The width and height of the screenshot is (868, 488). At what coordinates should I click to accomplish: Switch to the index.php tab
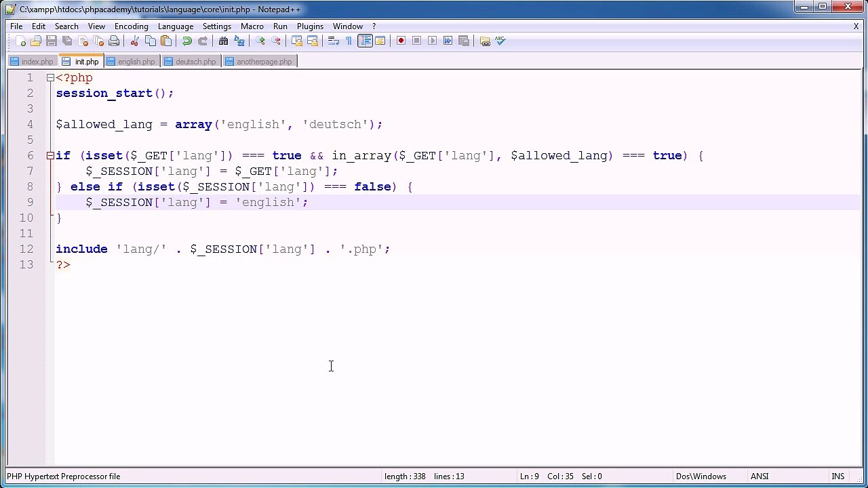(32, 62)
